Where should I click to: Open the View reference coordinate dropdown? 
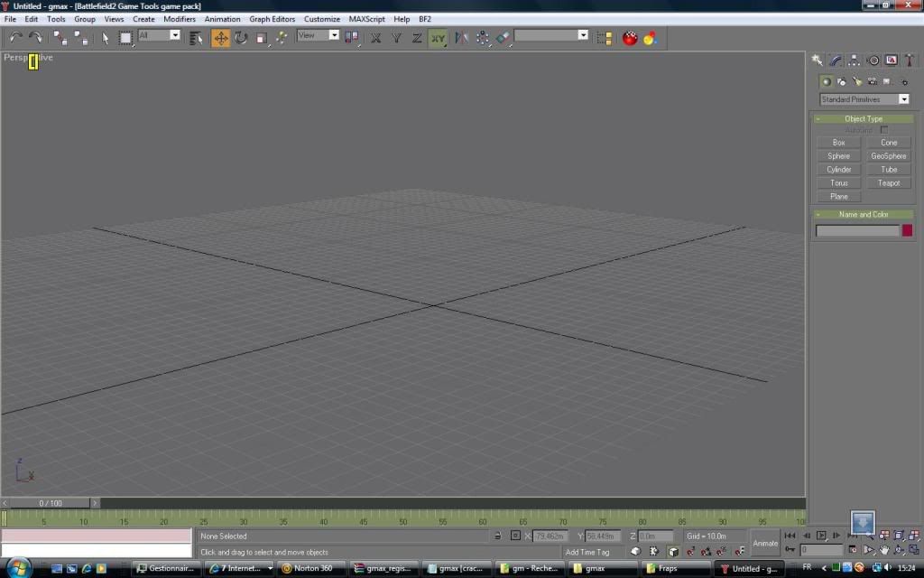click(x=318, y=35)
